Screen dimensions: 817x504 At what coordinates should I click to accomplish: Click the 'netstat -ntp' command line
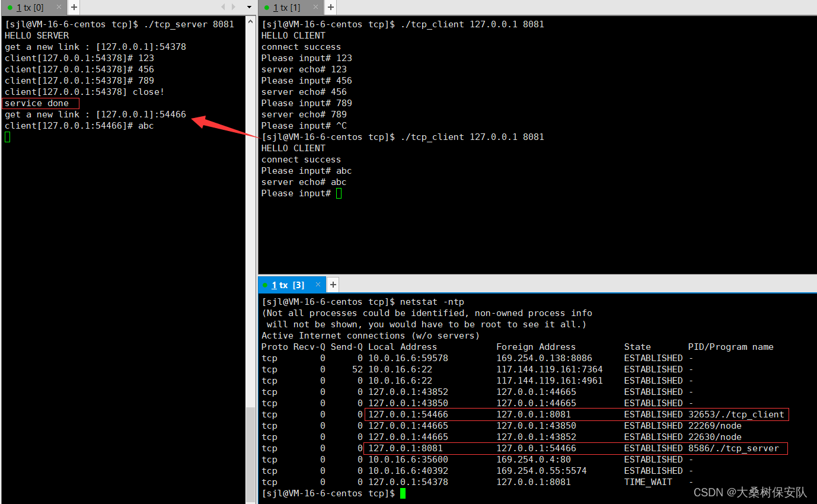point(363,302)
